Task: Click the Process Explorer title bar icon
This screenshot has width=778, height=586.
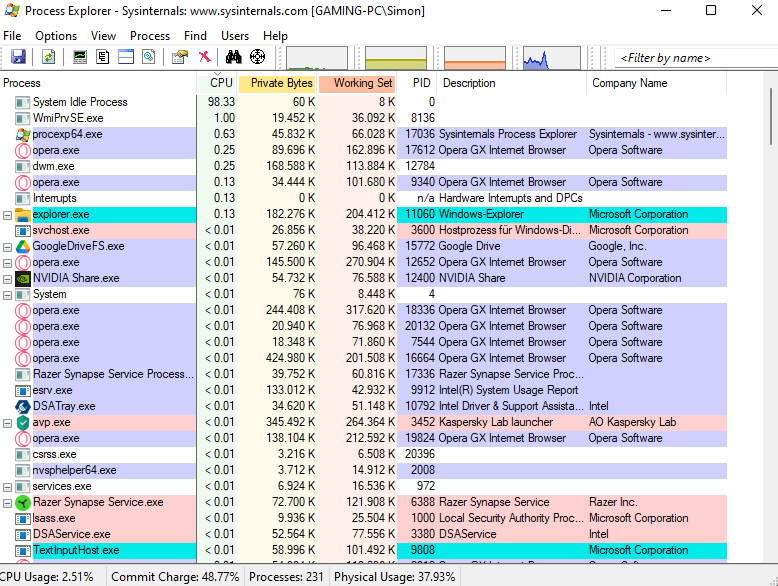Action: point(12,10)
